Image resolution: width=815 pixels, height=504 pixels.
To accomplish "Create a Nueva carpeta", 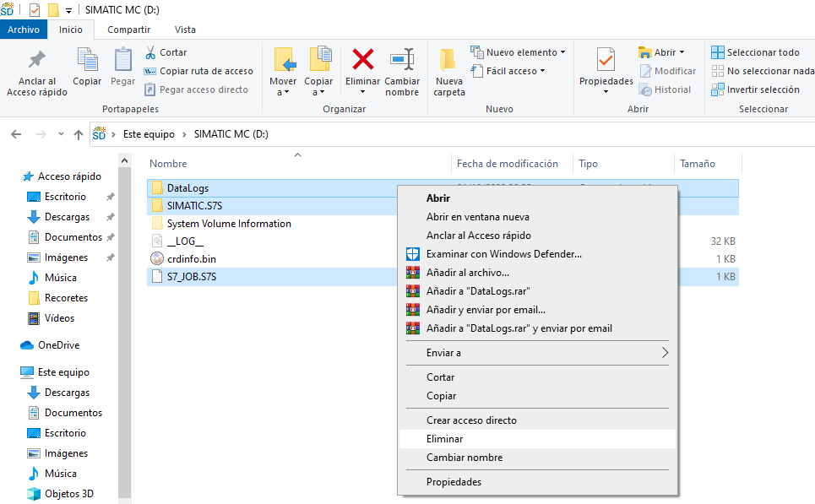I will (449, 72).
